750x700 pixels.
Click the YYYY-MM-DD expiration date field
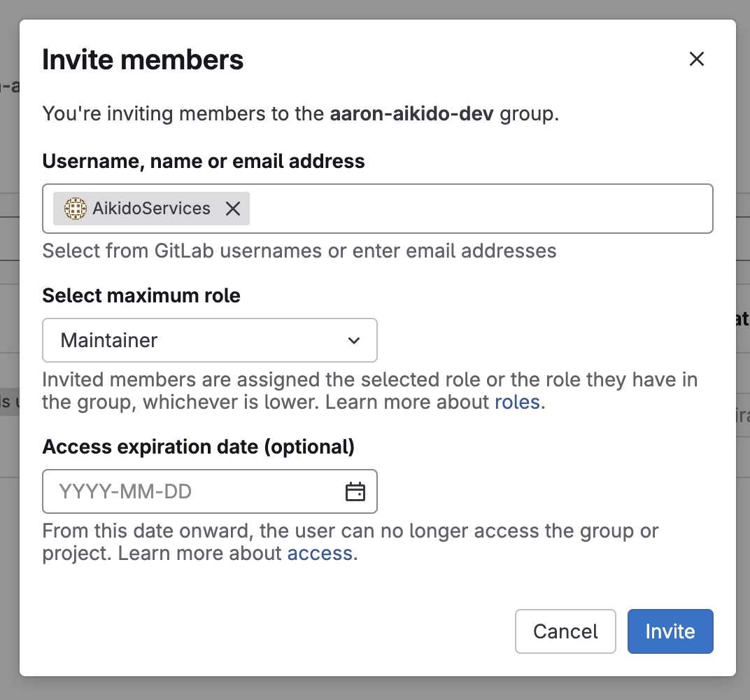189,492
